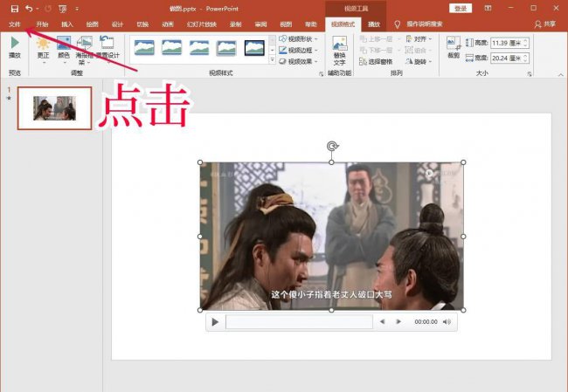568x392 pixels.
Task: Open 选择窗格 (Selection Pane)
Action: [x=376, y=61]
